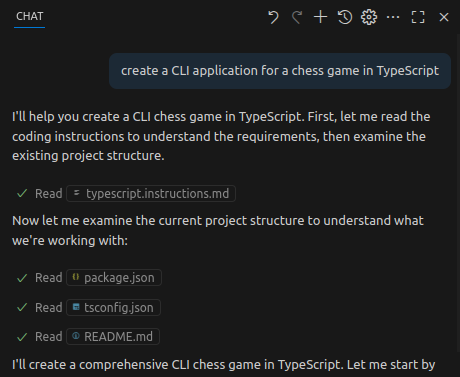
Task: Click checkmark beside README.md read step
Action: [x=22, y=337]
